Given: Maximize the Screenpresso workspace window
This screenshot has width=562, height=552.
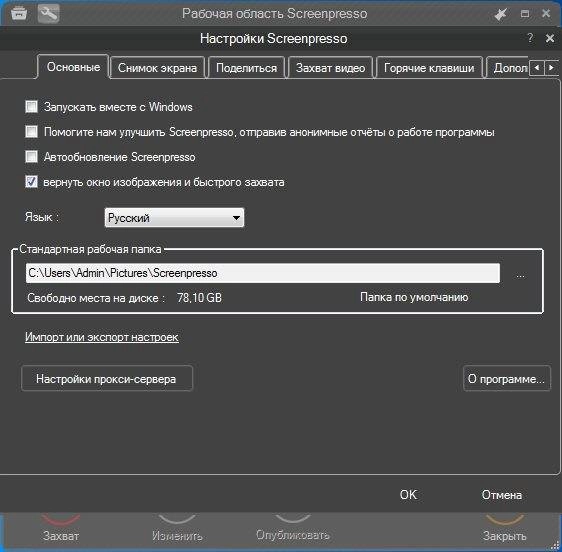Looking at the screenshot, I should click(x=525, y=14).
